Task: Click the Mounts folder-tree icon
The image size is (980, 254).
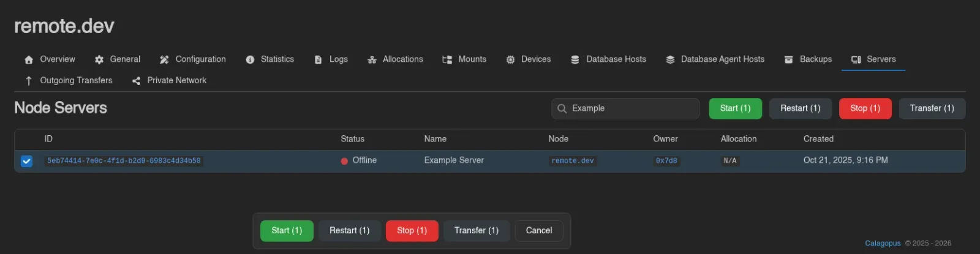Action: point(447,60)
